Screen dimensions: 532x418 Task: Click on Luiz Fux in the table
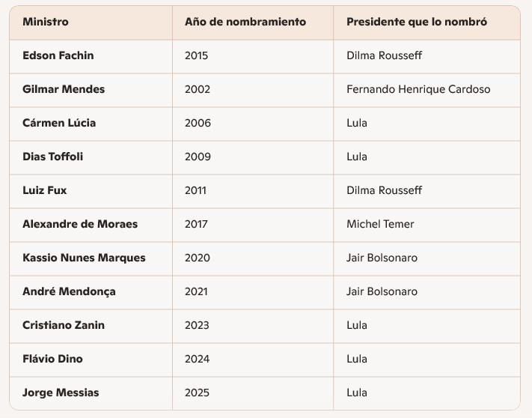pyautogui.click(x=45, y=190)
